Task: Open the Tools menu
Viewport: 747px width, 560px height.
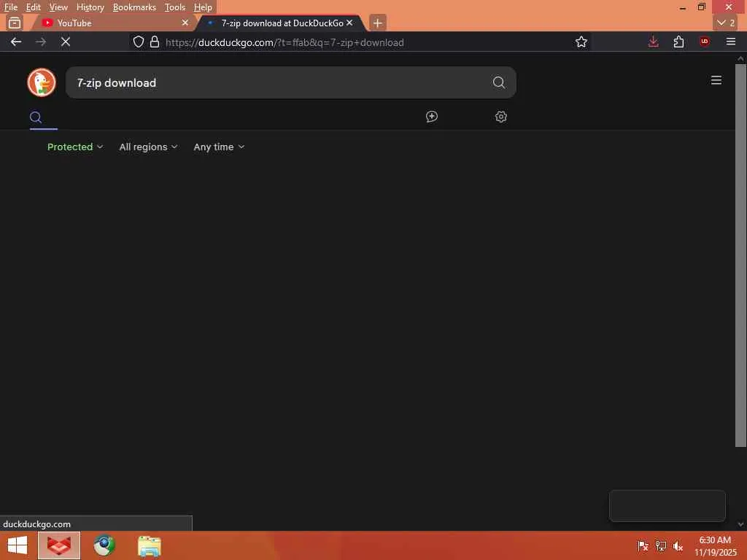Action: point(174,7)
